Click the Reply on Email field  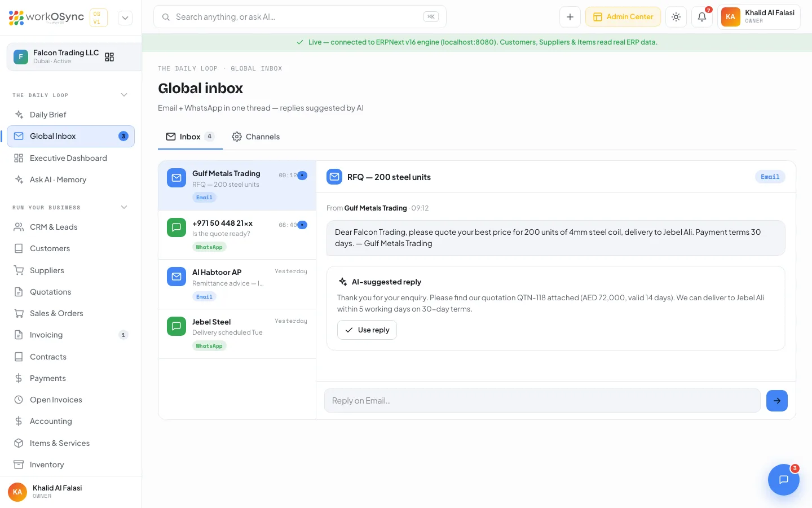click(x=542, y=401)
